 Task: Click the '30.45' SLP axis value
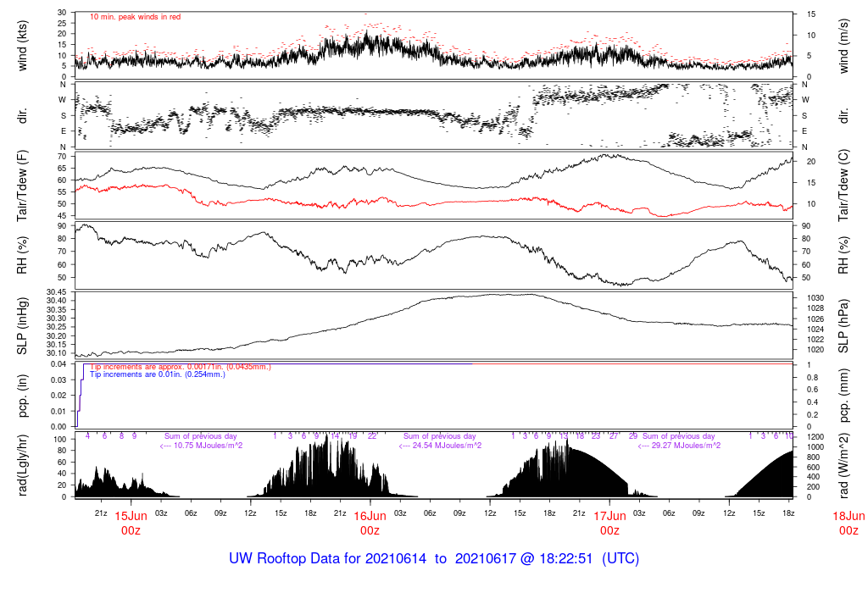[x=57, y=292]
